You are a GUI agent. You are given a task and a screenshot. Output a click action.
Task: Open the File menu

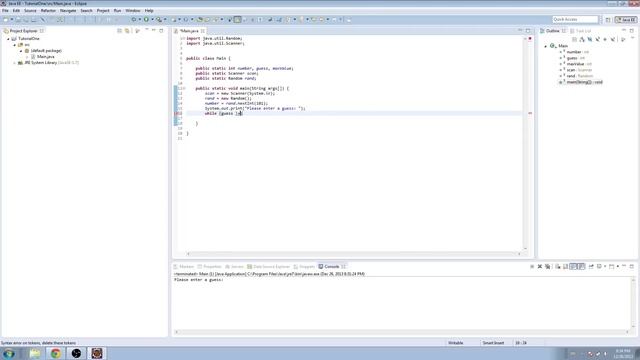coord(5,11)
